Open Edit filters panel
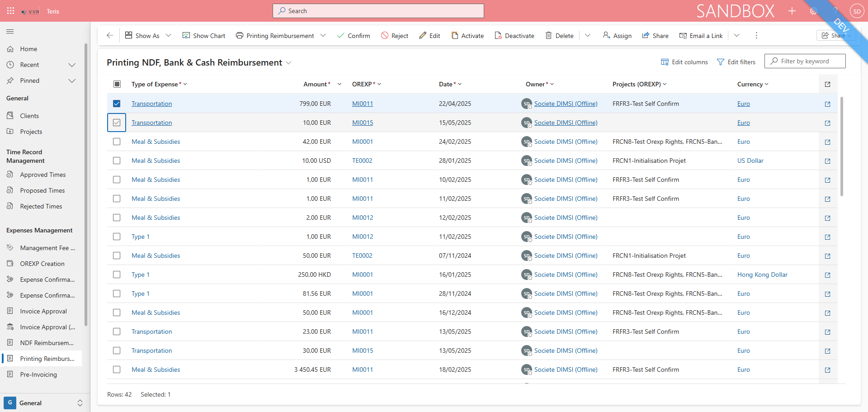Viewport: 868px width, 412px height. 736,62
